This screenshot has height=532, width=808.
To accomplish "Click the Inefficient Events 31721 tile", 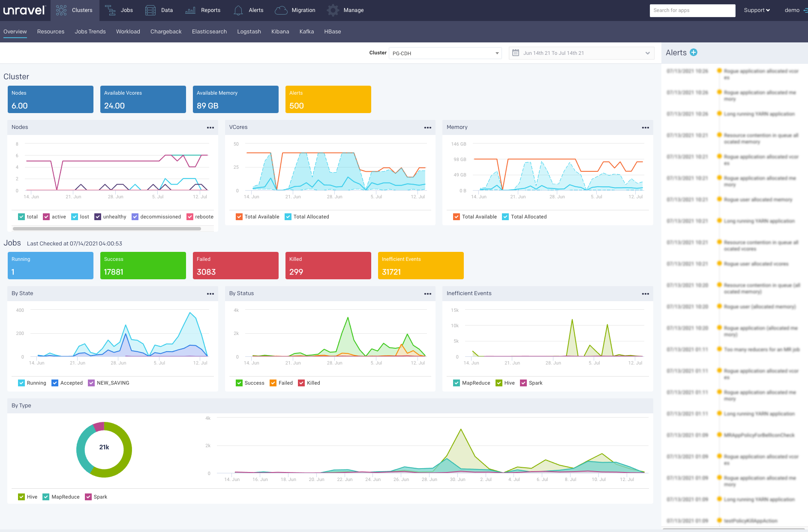I will (421, 266).
